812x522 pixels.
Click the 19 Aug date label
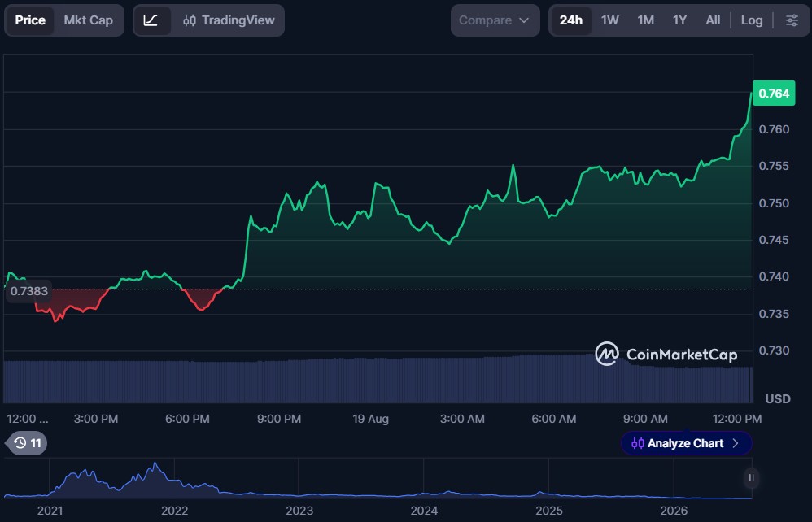pos(370,419)
